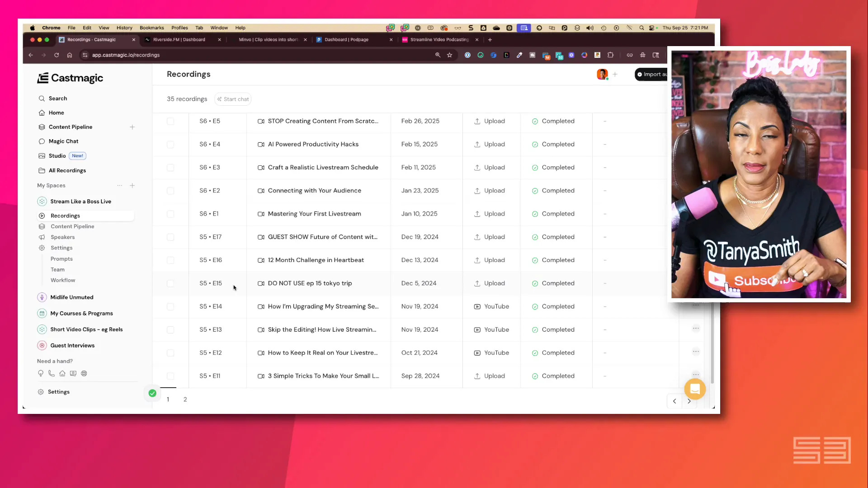868x488 pixels.
Task: Open Studio from the sidebar
Action: 57,156
